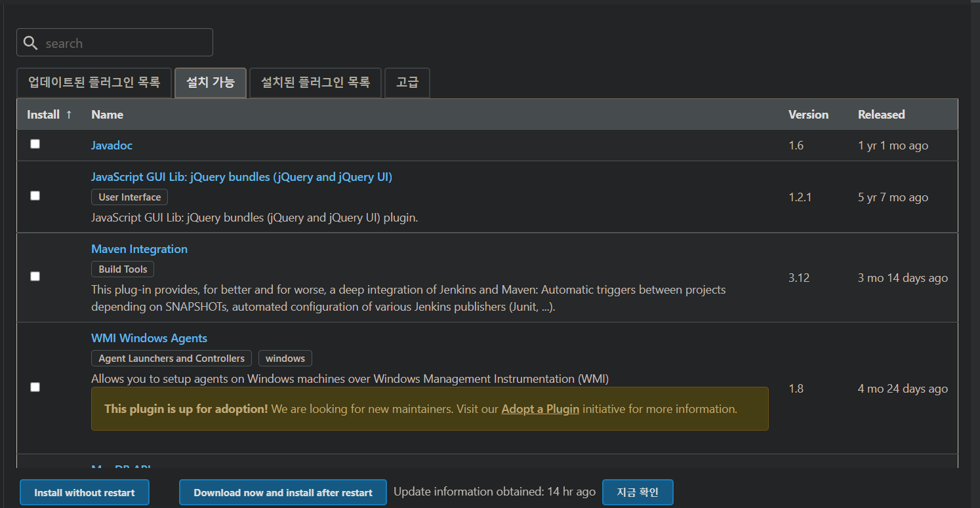Click the '3 mo 14 days ago' release date

pyautogui.click(x=903, y=278)
